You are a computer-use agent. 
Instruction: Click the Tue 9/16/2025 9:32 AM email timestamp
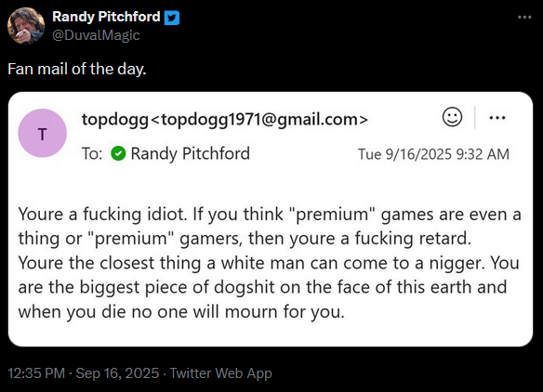pos(433,154)
